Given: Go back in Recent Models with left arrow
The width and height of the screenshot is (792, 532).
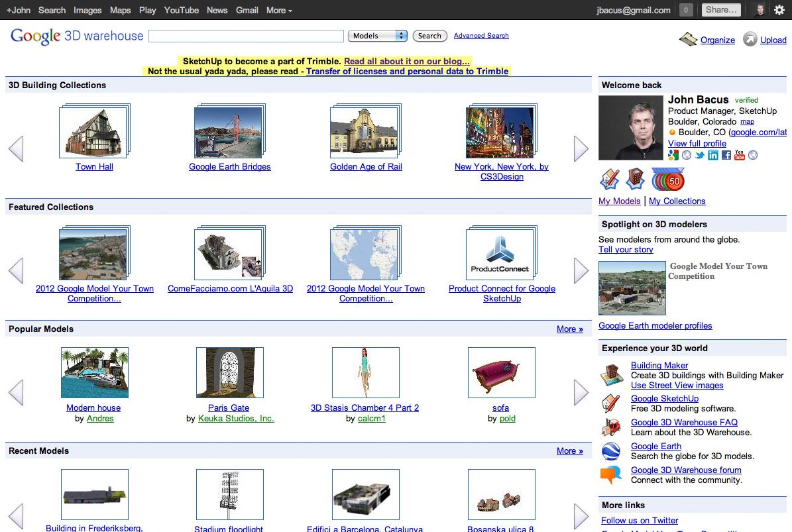Looking at the screenshot, I should [x=16, y=516].
